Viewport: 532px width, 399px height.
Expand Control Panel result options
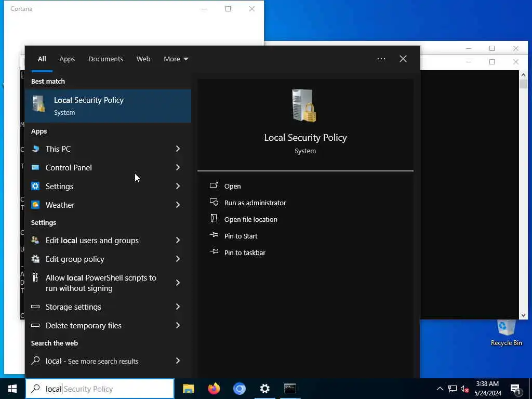[178, 167]
